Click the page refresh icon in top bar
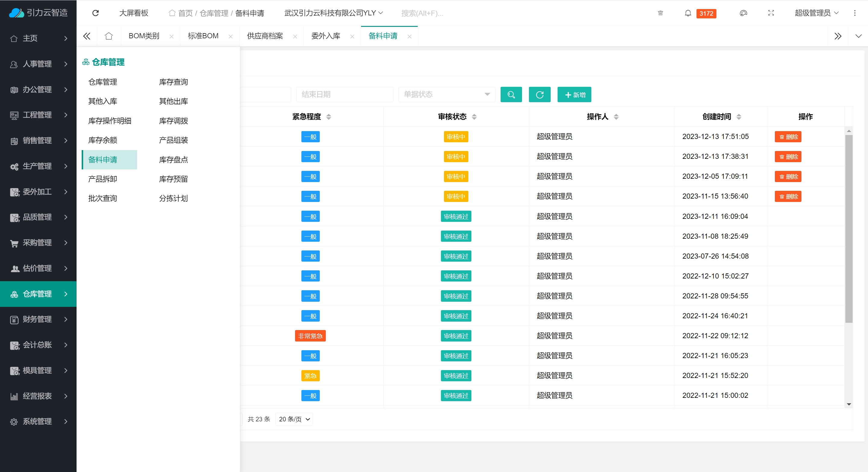This screenshot has height=472, width=868. pyautogui.click(x=95, y=13)
